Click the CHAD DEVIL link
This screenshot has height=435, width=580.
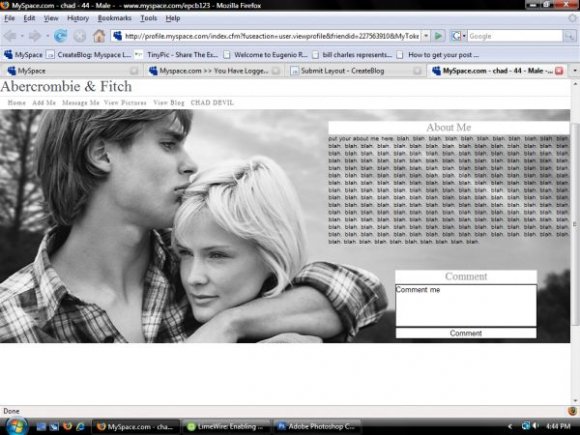(x=212, y=103)
